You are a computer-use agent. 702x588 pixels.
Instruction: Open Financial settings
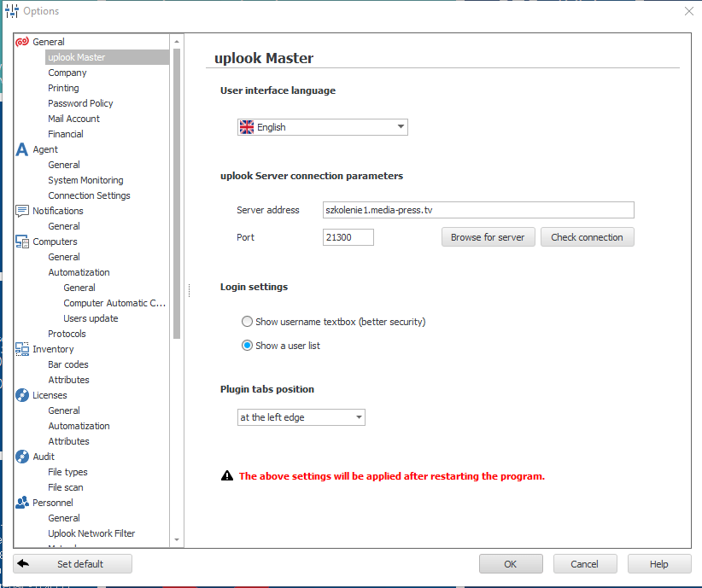click(x=66, y=134)
